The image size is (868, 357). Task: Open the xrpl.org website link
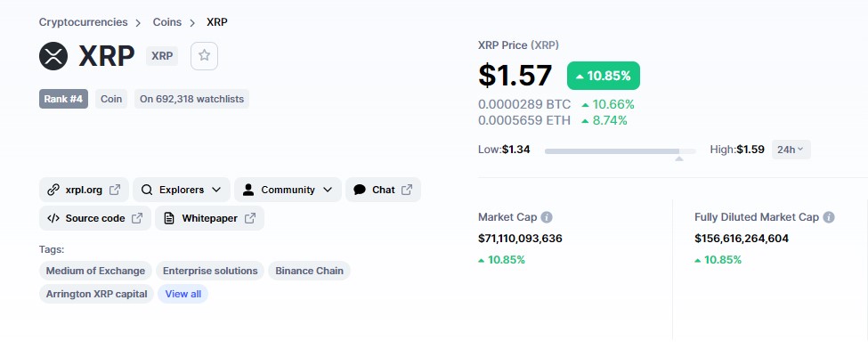click(x=85, y=190)
